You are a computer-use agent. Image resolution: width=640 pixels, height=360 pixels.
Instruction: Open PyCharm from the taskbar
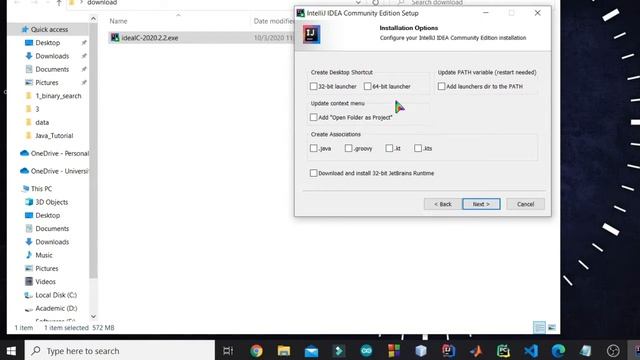[x=503, y=351]
